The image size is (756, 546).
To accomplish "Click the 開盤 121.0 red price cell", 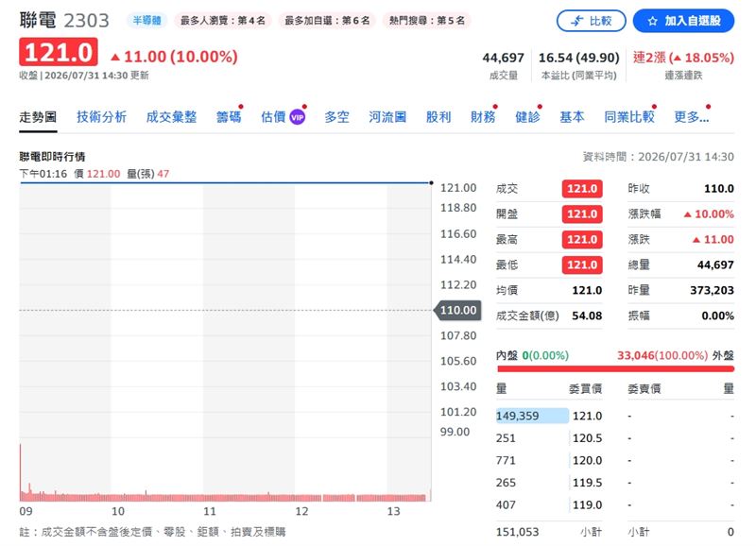I will pyautogui.click(x=582, y=214).
